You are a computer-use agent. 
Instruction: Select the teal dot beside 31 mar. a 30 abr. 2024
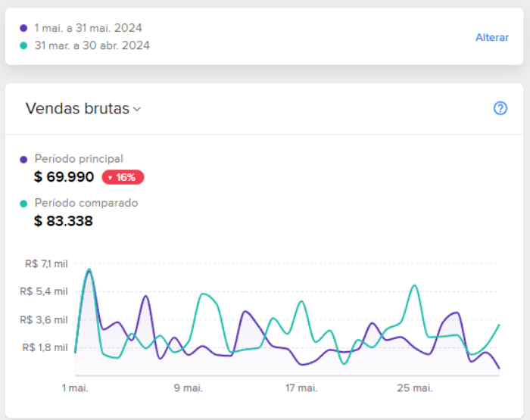(23, 45)
